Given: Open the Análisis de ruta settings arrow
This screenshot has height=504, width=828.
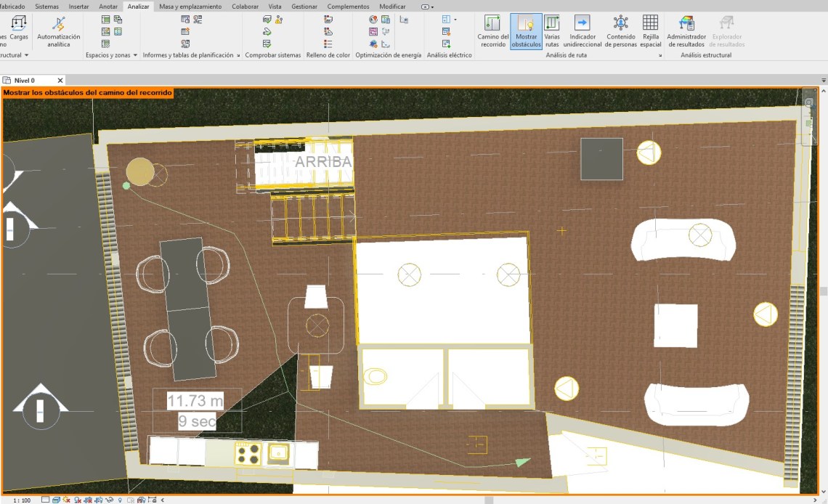Looking at the screenshot, I should pos(660,55).
